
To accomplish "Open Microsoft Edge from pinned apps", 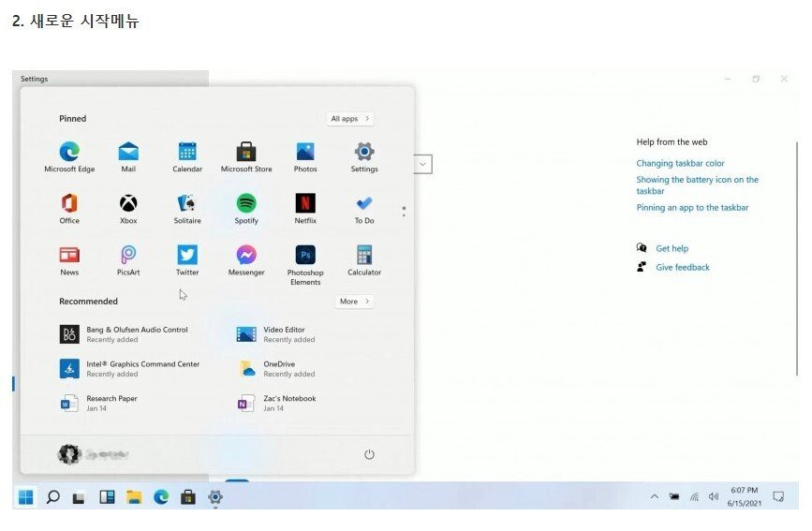I will [x=69, y=157].
